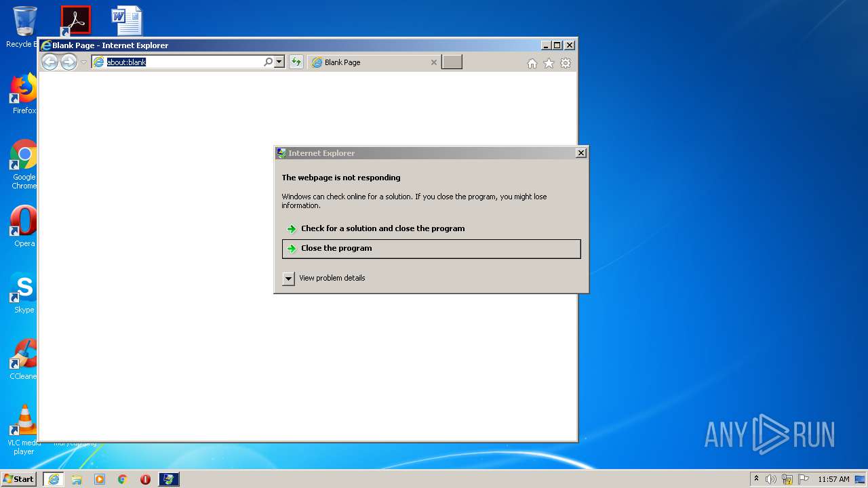Open the Windows Start menu

[19, 479]
